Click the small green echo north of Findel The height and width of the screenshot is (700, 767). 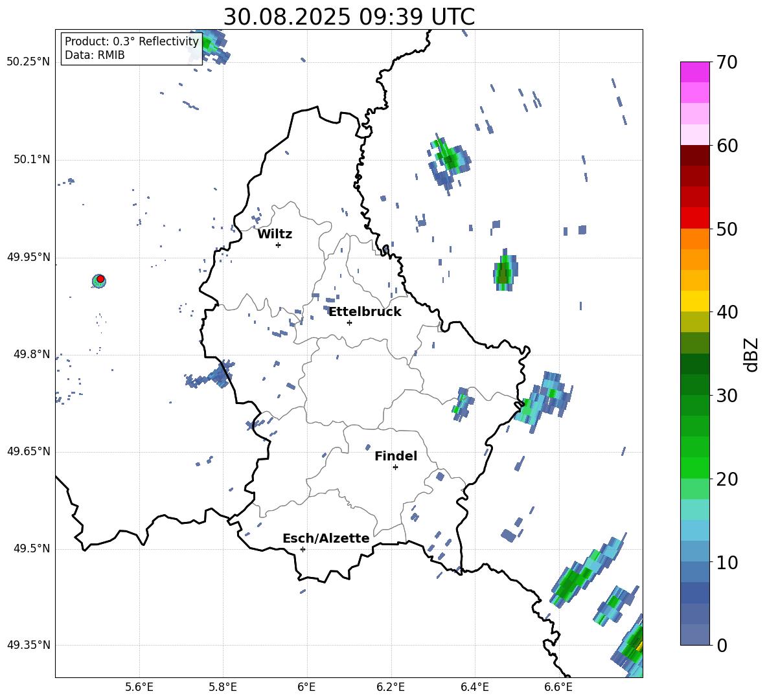(463, 405)
